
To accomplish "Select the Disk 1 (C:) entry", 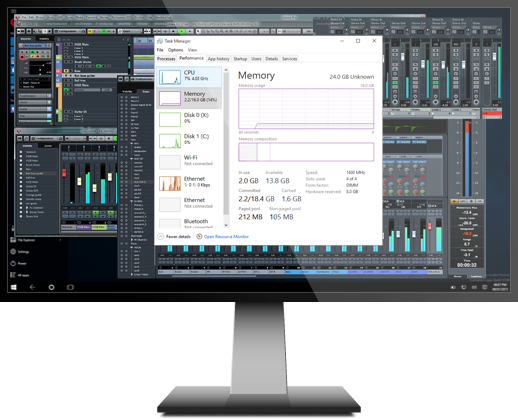I will 189,140.
